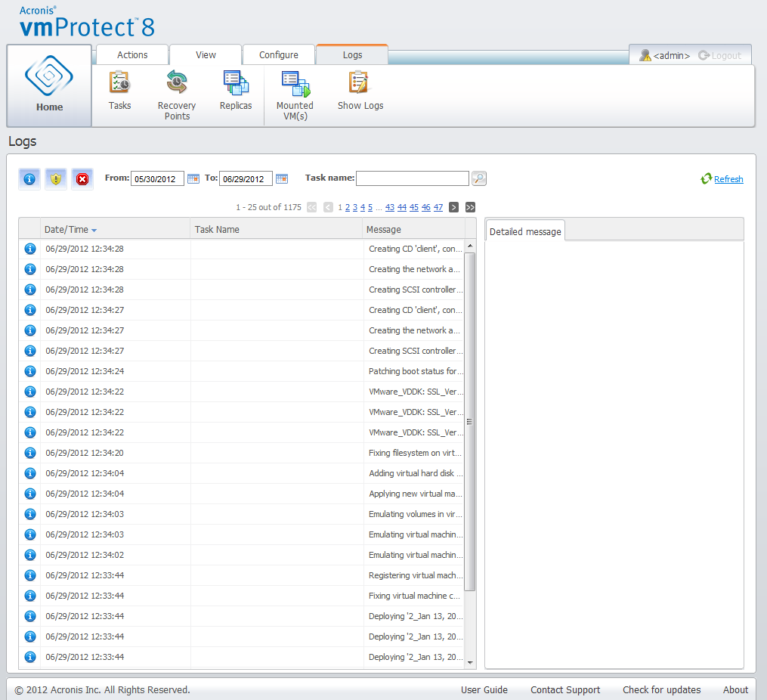
Task: Click the To date input field
Action: pos(246,178)
